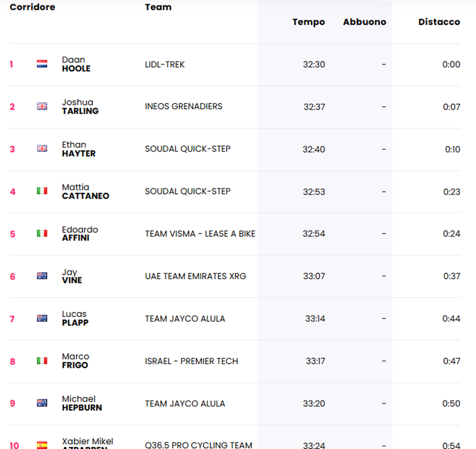Sort by the Tempo column header

tap(309, 22)
